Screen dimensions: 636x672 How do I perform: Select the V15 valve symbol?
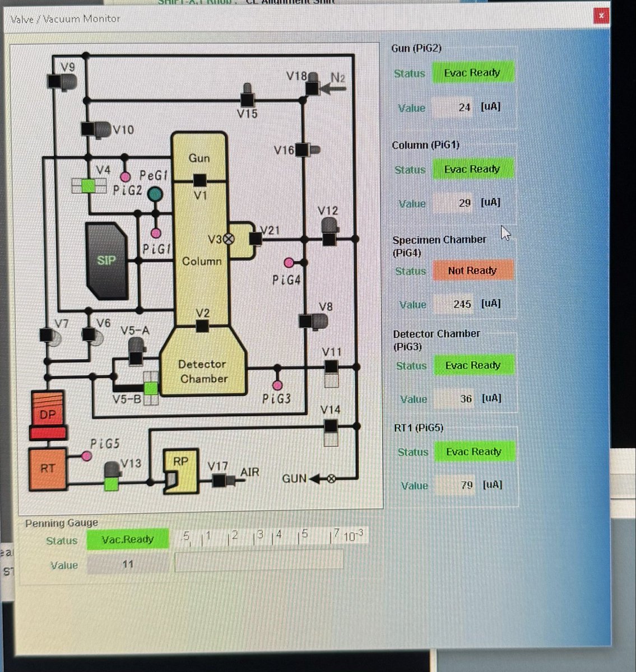click(247, 96)
